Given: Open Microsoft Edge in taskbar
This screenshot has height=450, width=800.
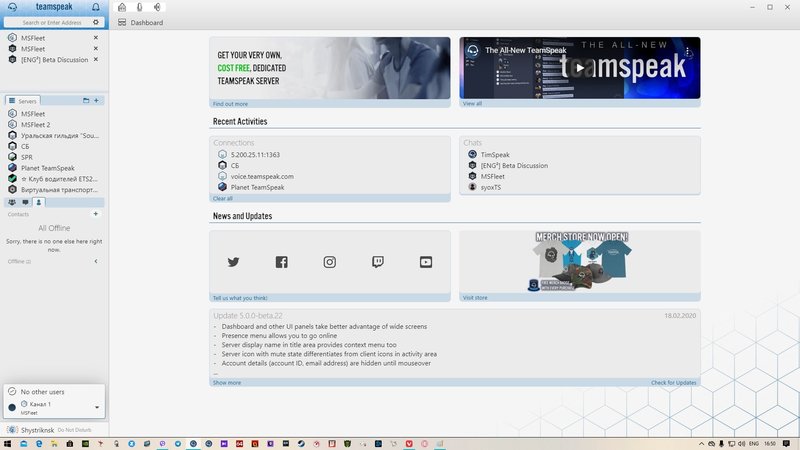Looking at the screenshot, I should pos(39,444).
